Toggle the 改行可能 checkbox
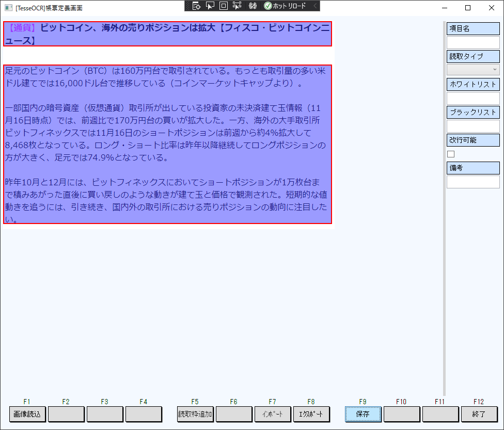The width and height of the screenshot is (504, 430). 451,154
